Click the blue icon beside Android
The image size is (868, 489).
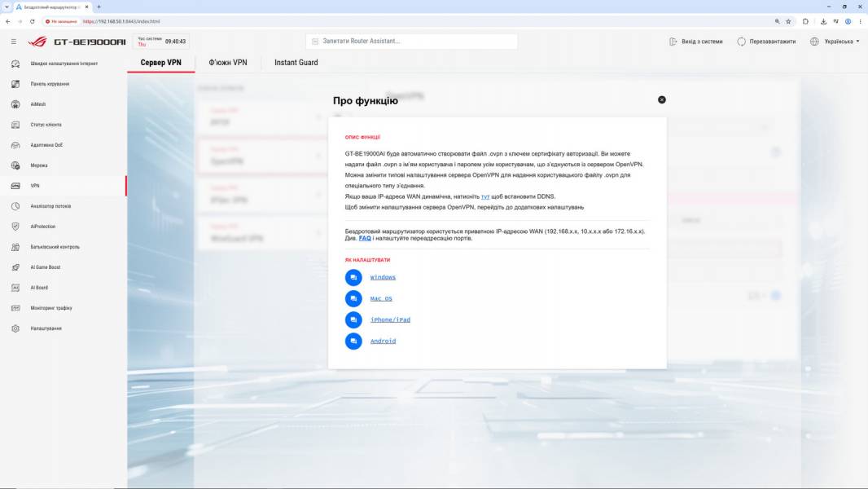pos(353,341)
